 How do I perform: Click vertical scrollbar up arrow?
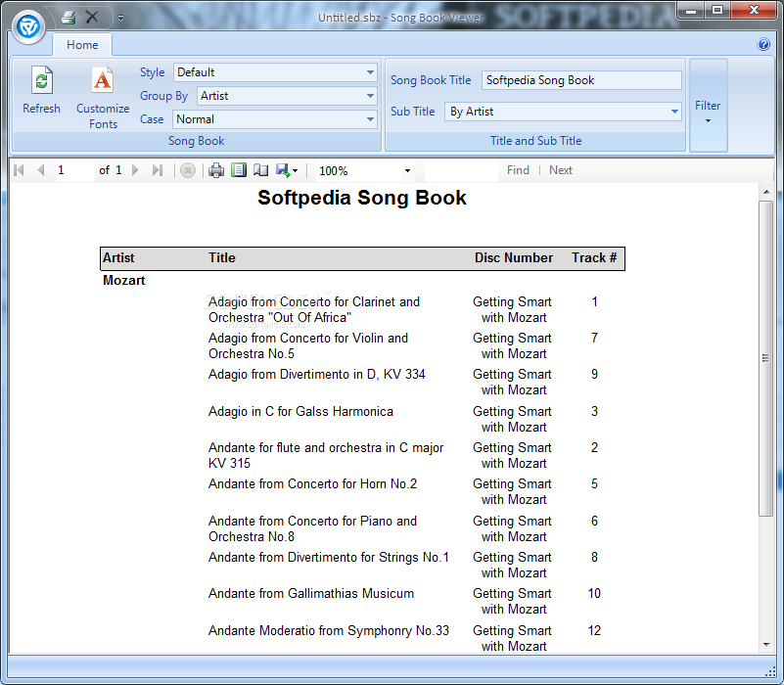[766, 192]
